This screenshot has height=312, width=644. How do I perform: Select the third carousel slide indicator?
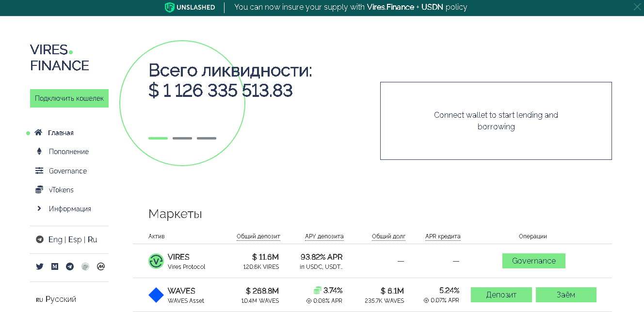pyautogui.click(x=207, y=139)
